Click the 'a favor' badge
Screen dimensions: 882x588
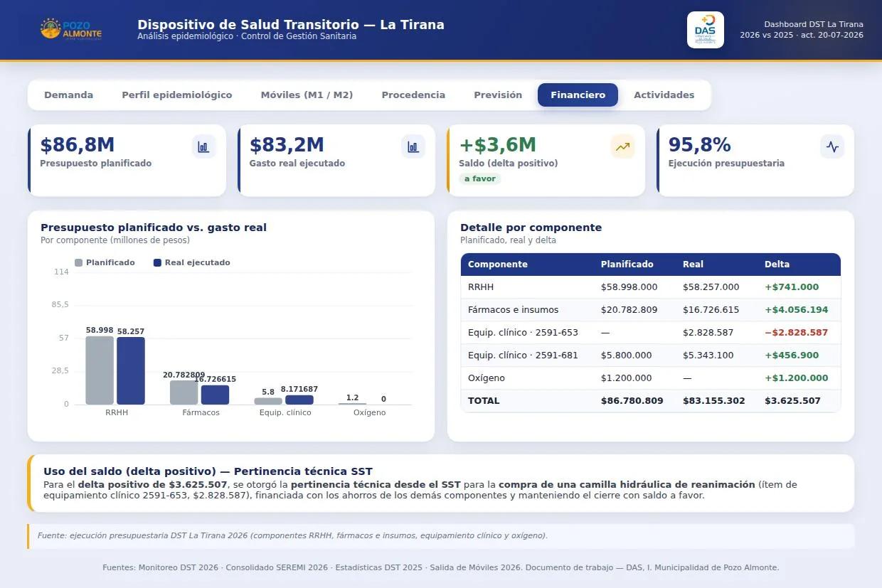pyautogui.click(x=480, y=178)
